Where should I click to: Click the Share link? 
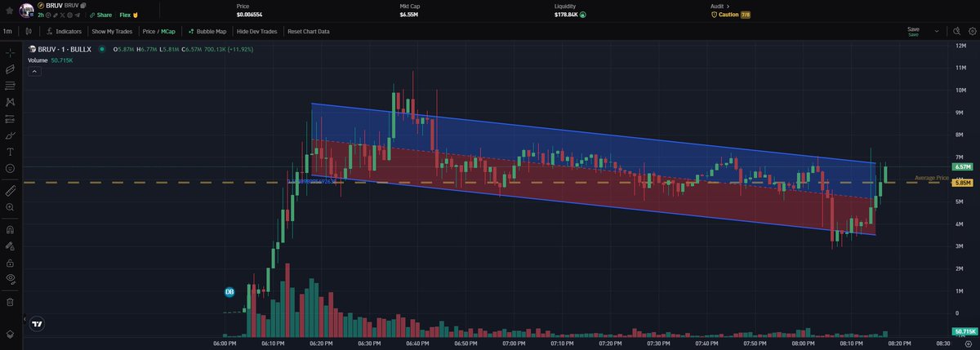[100, 15]
